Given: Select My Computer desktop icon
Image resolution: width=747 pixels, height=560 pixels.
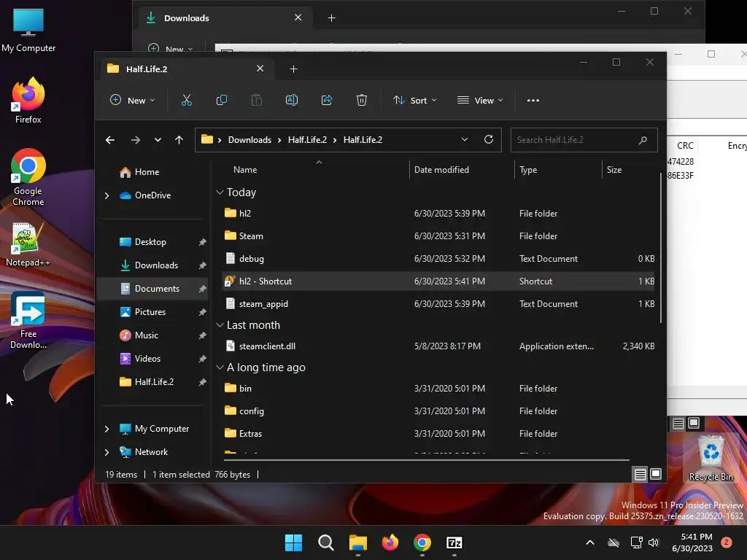Looking at the screenshot, I should (x=28, y=30).
